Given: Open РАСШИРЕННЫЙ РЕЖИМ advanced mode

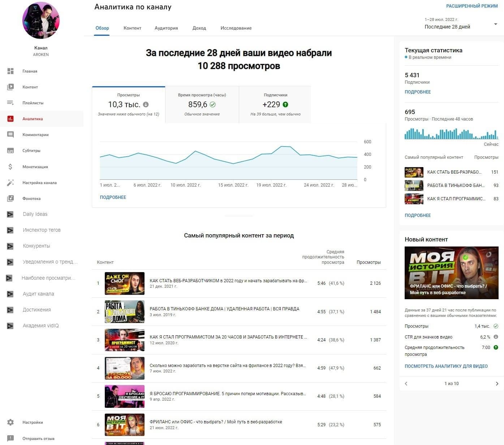Looking at the screenshot, I should 472,6.
